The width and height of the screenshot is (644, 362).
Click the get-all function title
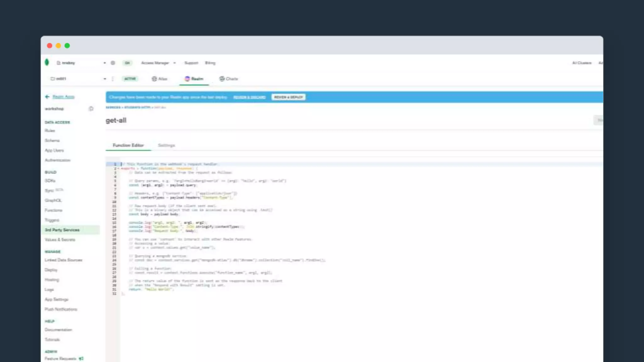click(116, 120)
